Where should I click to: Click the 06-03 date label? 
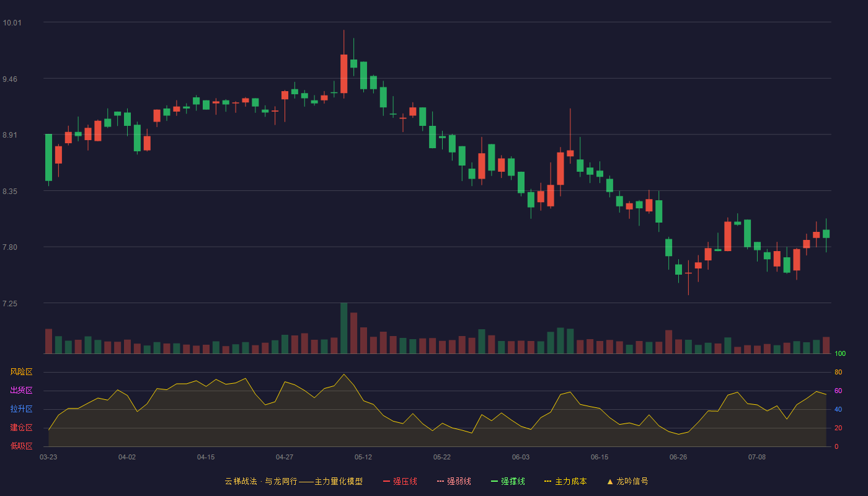tap(521, 457)
